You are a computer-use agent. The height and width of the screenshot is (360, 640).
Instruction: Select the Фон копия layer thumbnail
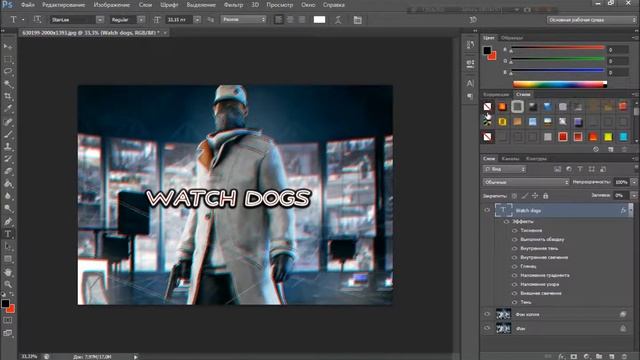tap(503, 314)
